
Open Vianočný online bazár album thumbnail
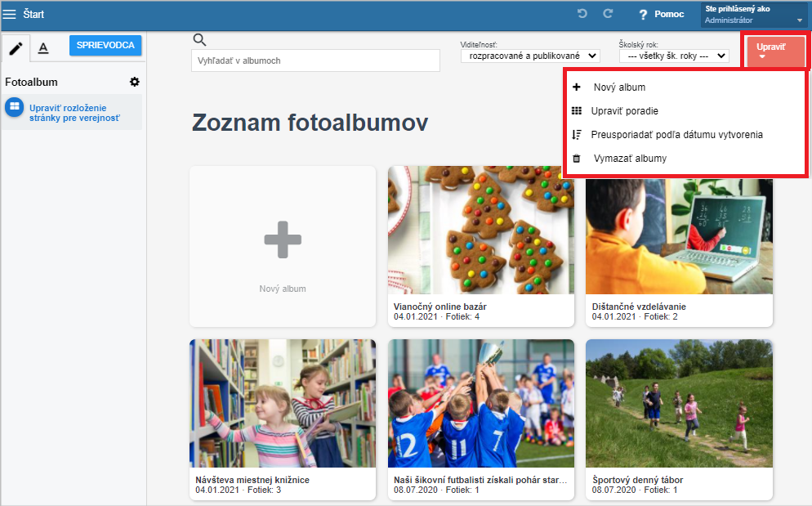[x=481, y=231]
